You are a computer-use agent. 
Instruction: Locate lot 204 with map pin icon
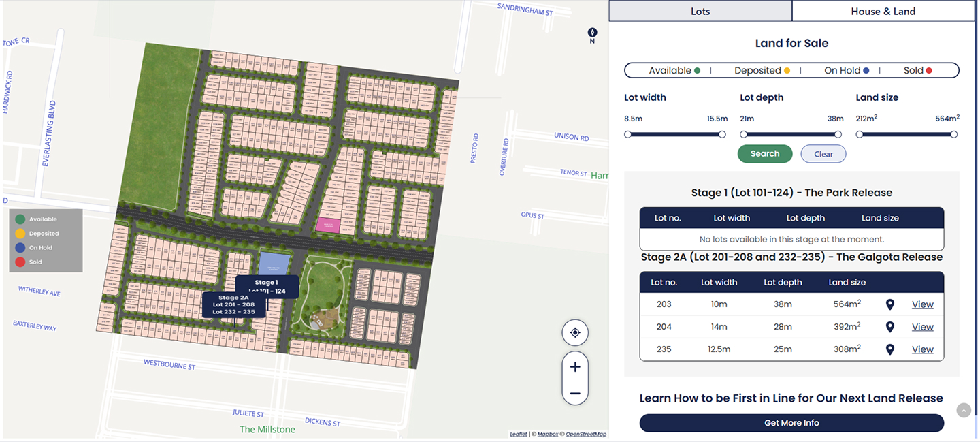pyautogui.click(x=889, y=327)
